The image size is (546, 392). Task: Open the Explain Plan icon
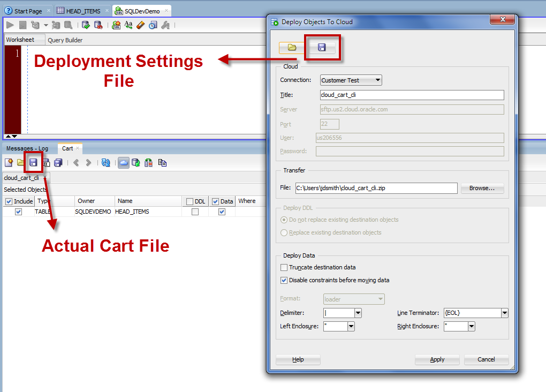(x=35, y=25)
